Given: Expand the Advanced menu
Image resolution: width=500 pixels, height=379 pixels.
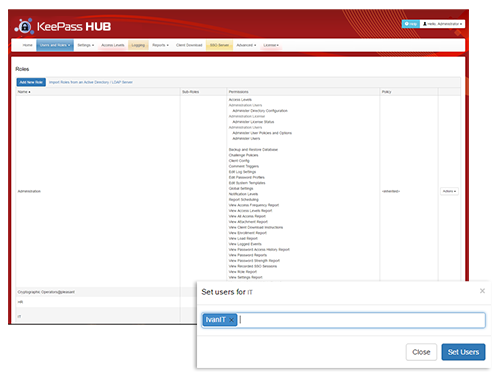Looking at the screenshot, I should tap(246, 45).
